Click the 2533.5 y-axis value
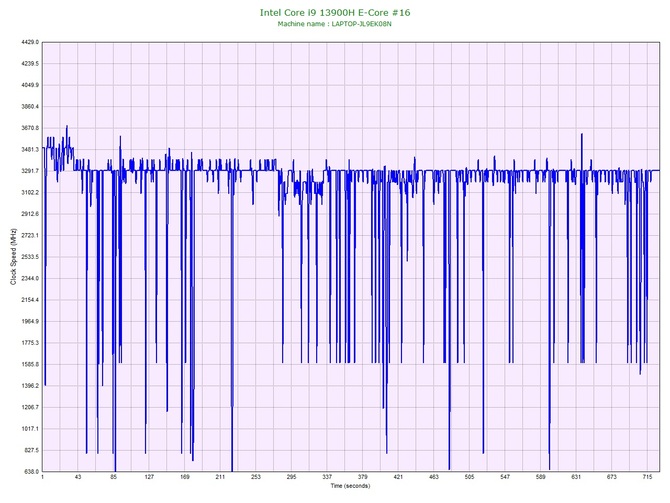 [30, 257]
